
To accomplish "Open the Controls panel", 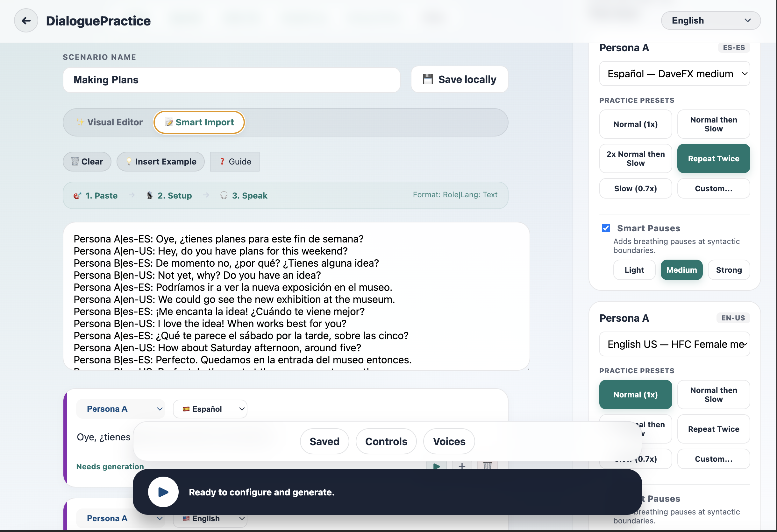I will (386, 442).
